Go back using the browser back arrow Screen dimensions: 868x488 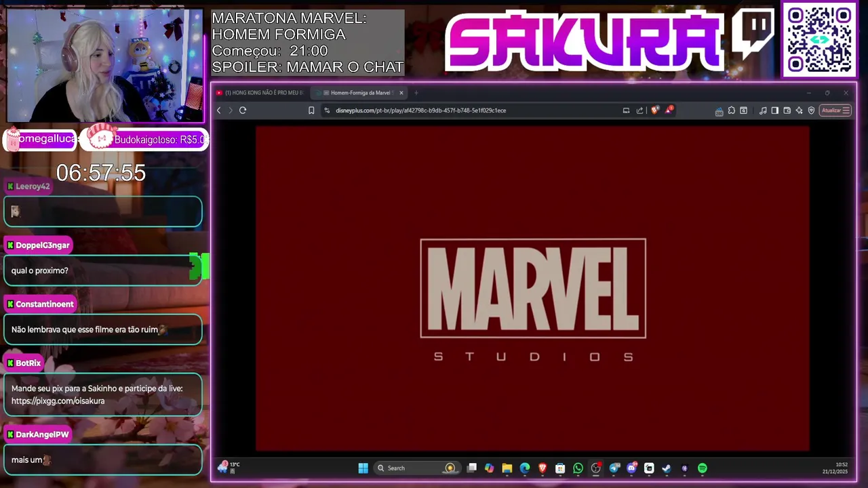click(x=218, y=110)
